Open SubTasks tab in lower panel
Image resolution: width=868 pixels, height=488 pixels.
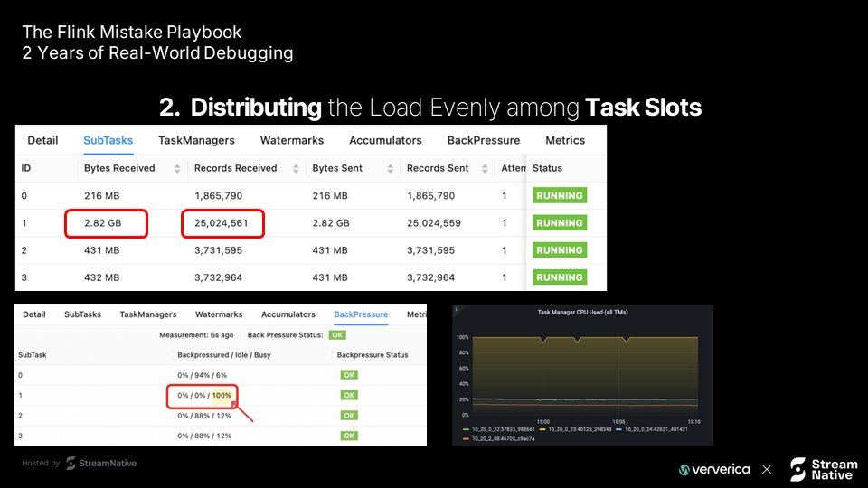tap(82, 314)
